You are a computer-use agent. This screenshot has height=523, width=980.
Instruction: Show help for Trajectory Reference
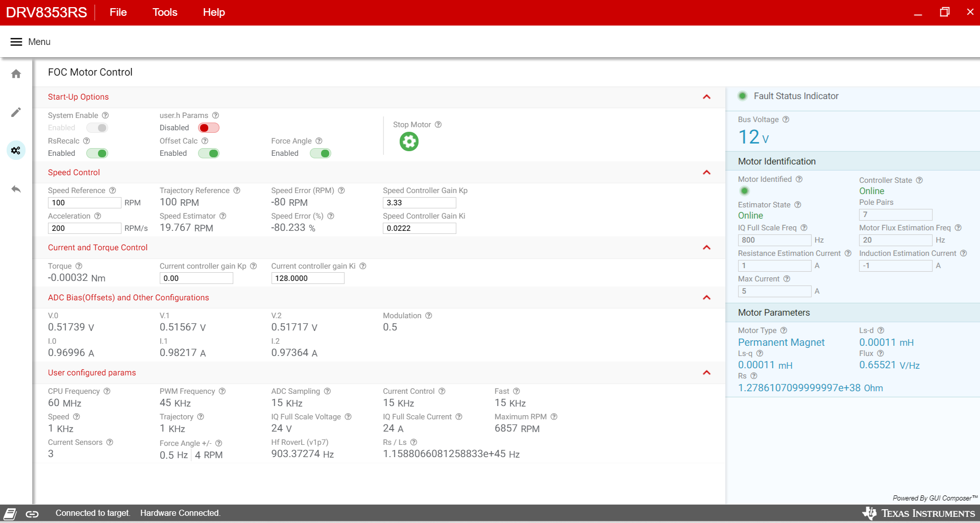click(x=237, y=191)
